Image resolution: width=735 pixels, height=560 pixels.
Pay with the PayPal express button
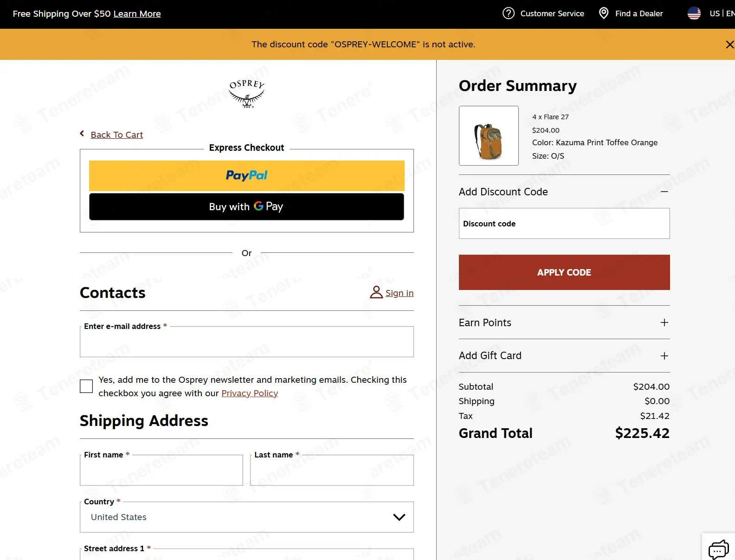pyautogui.click(x=247, y=176)
